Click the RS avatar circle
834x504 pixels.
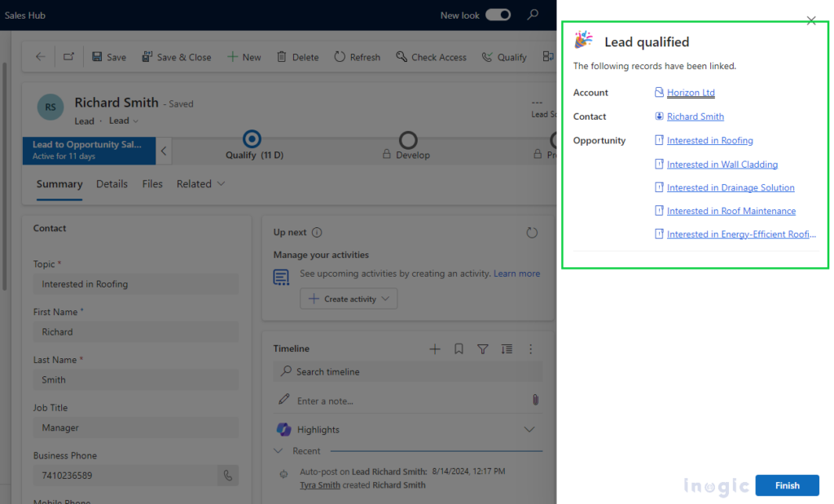point(50,107)
